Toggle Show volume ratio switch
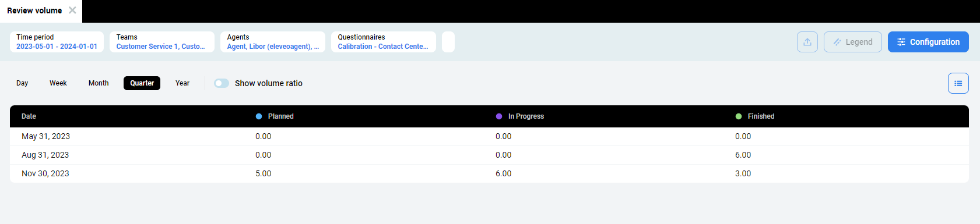980x224 pixels. click(222, 83)
